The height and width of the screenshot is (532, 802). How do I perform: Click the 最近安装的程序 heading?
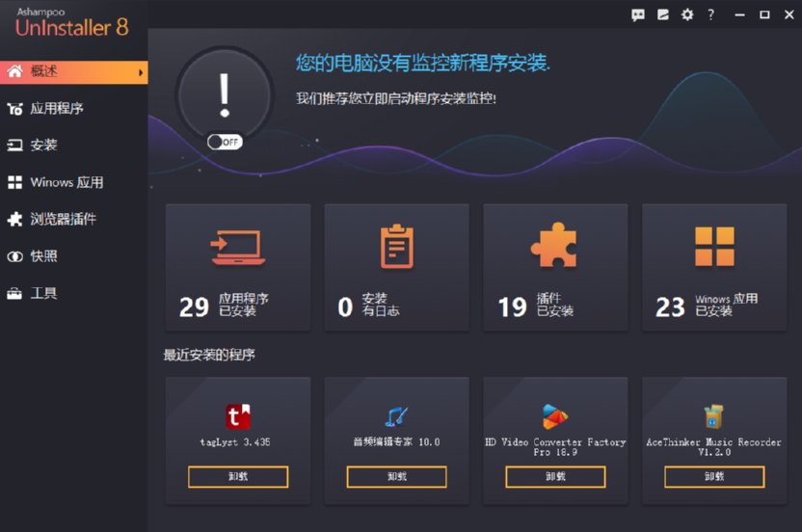(x=209, y=355)
